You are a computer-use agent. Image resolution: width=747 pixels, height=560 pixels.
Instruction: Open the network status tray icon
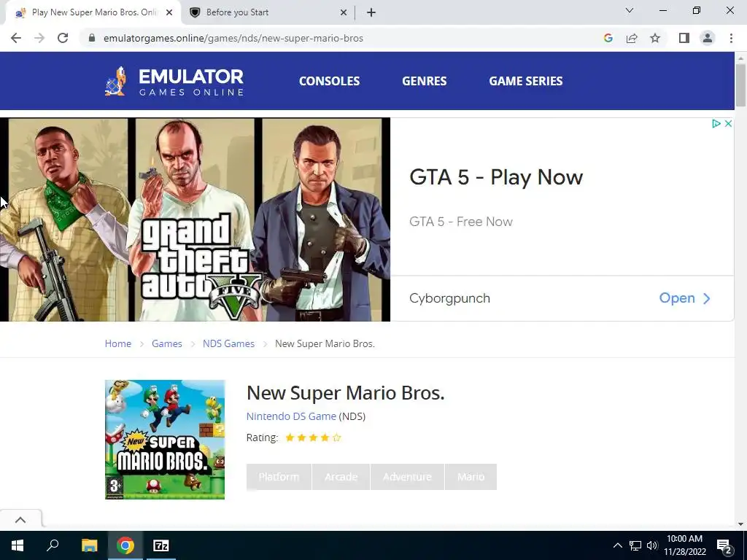[635, 545]
